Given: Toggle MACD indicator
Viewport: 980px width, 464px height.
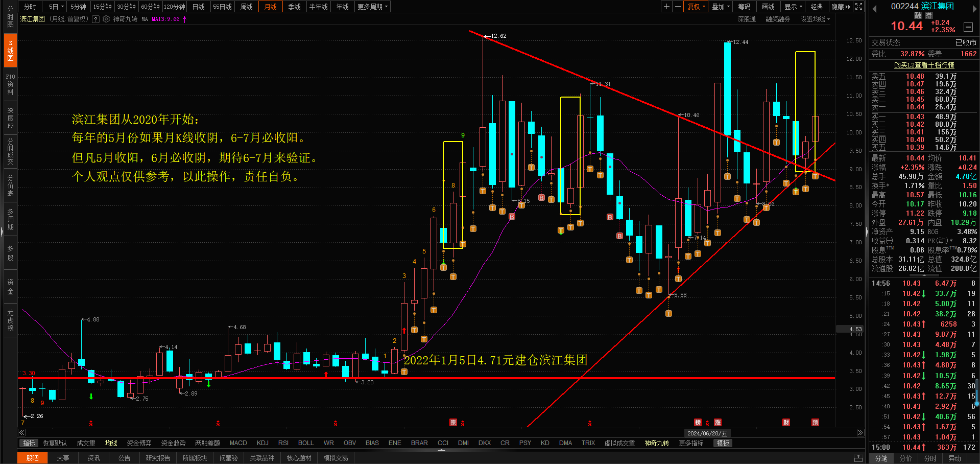Looking at the screenshot, I should [238, 443].
